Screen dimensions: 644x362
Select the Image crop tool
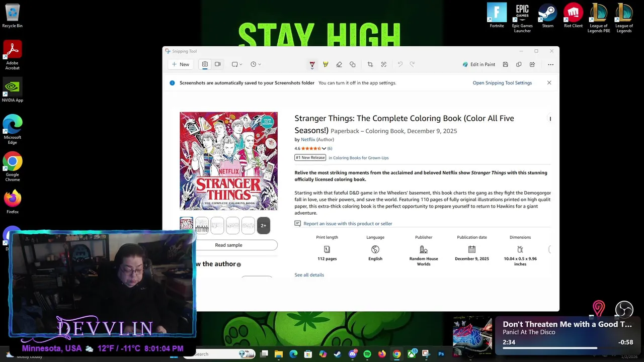[x=370, y=64]
